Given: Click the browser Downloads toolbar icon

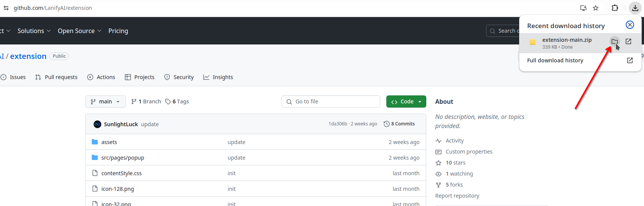Looking at the screenshot, I should tap(635, 8).
